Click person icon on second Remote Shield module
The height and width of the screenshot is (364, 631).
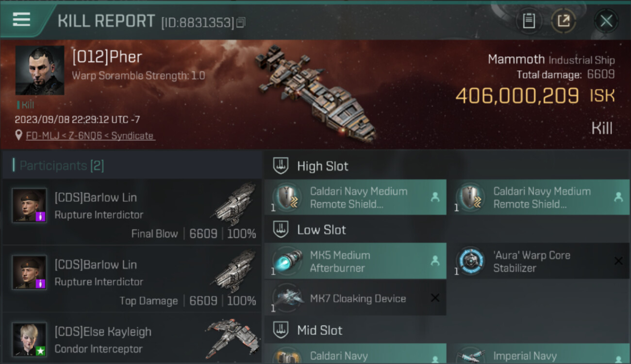click(x=618, y=197)
